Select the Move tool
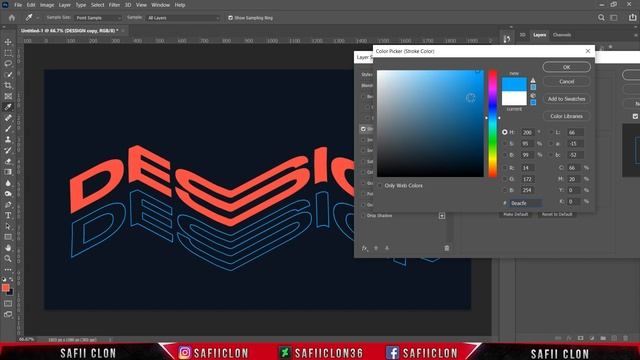The image size is (640, 360). pos(8,42)
